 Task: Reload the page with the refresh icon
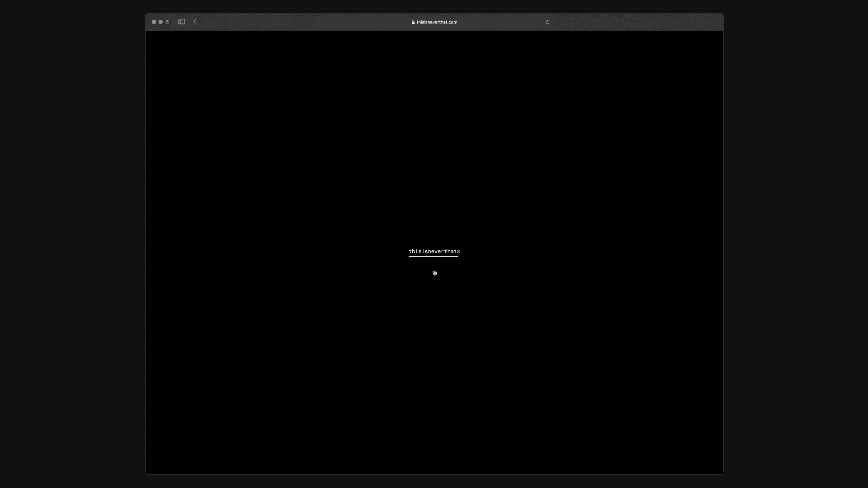tap(547, 22)
